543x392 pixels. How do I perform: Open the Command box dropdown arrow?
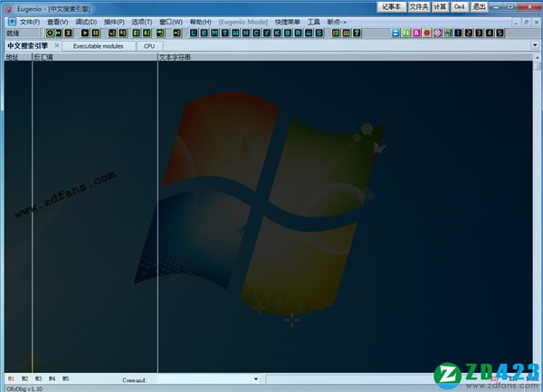[x=256, y=378]
